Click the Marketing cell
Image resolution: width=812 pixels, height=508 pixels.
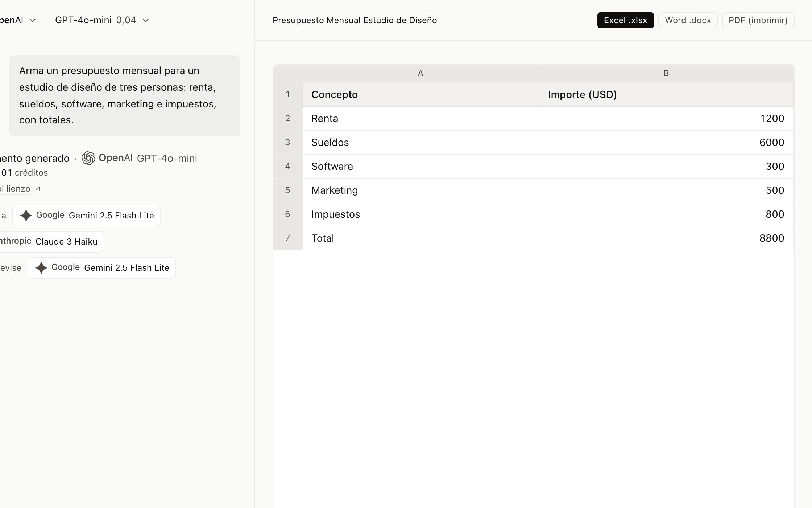click(420, 190)
